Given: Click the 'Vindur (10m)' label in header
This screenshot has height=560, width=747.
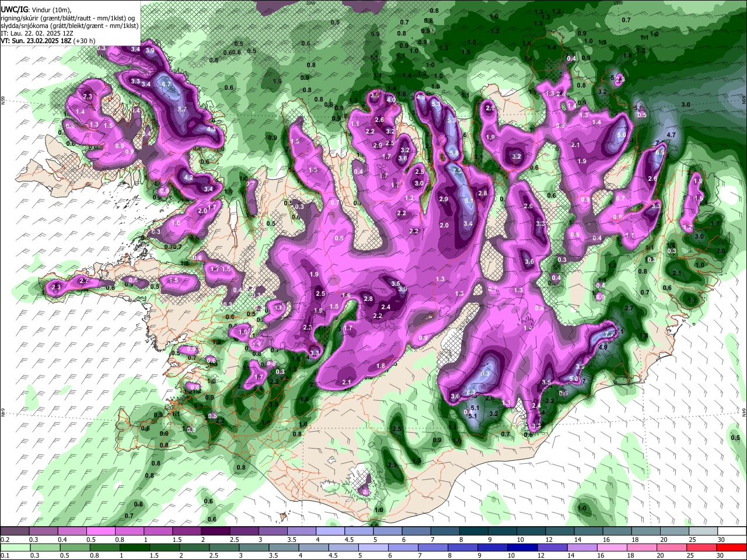Looking at the screenshot, I should (51, 9).
